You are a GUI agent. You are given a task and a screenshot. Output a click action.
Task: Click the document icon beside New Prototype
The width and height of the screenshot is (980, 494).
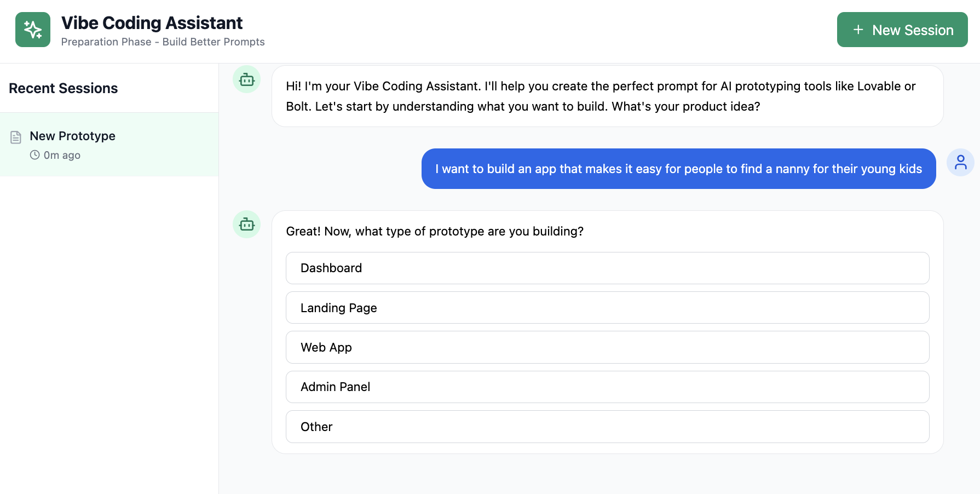tap(16, 137)
